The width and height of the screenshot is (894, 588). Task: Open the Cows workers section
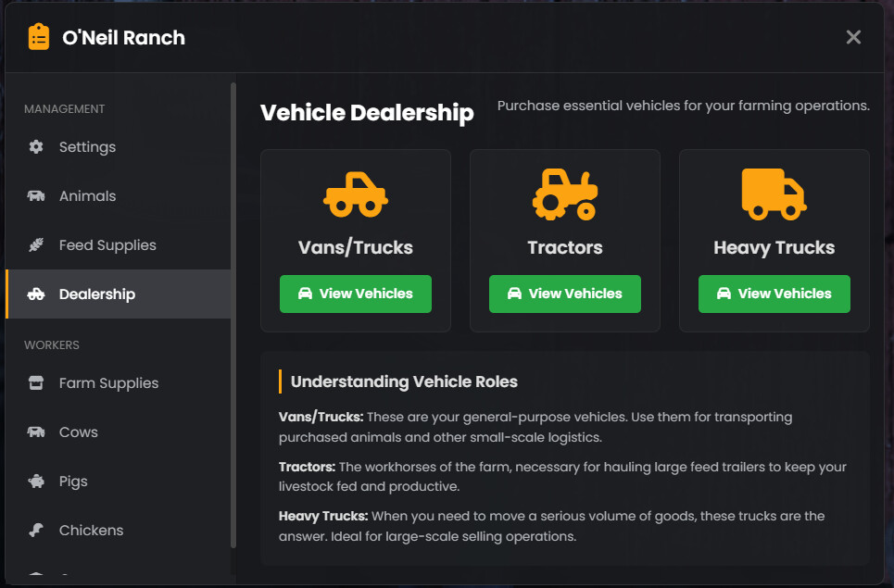79,432
